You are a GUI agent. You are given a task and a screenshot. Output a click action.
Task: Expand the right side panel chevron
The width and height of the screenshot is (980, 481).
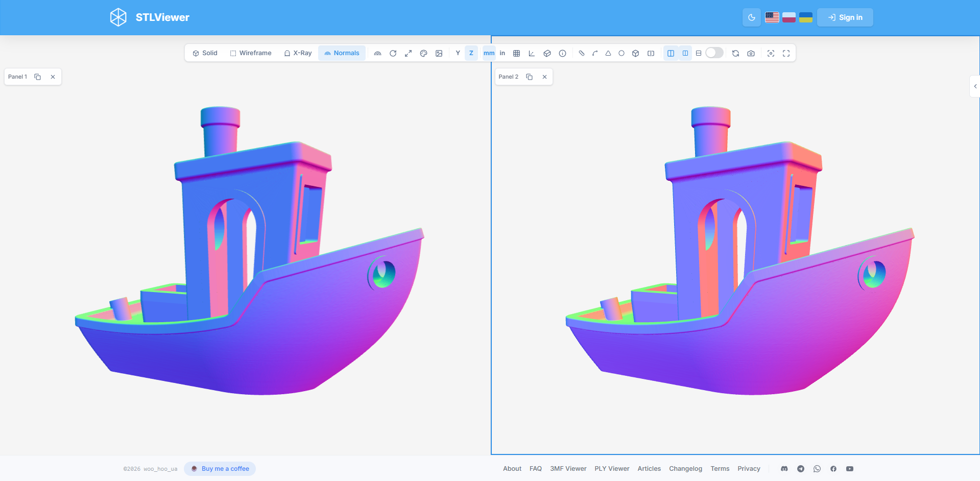(x=975, y=86)
